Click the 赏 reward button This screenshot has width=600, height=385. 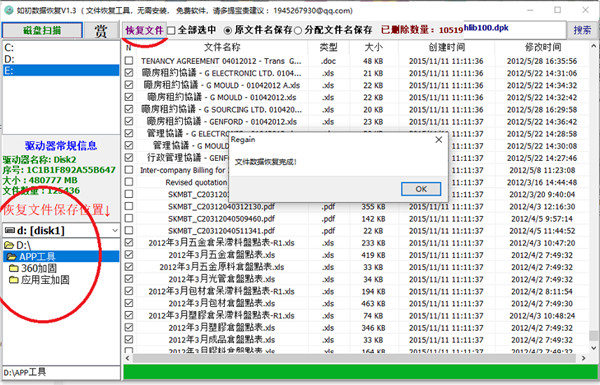coord(101,30)
